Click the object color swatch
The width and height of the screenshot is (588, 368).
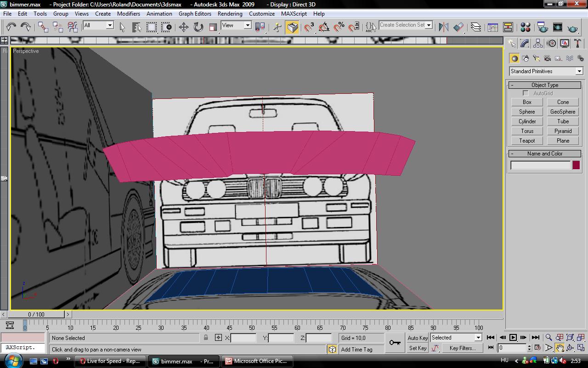click(576, 165)
